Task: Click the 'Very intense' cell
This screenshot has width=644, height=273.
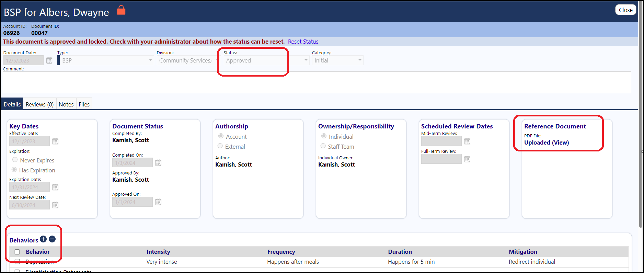Action: point(162,262)
